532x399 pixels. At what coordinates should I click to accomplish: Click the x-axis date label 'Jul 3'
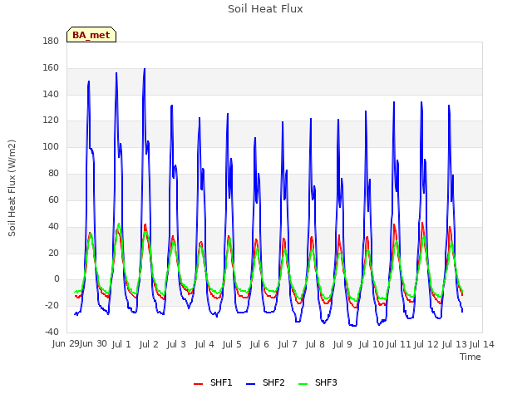176,344
